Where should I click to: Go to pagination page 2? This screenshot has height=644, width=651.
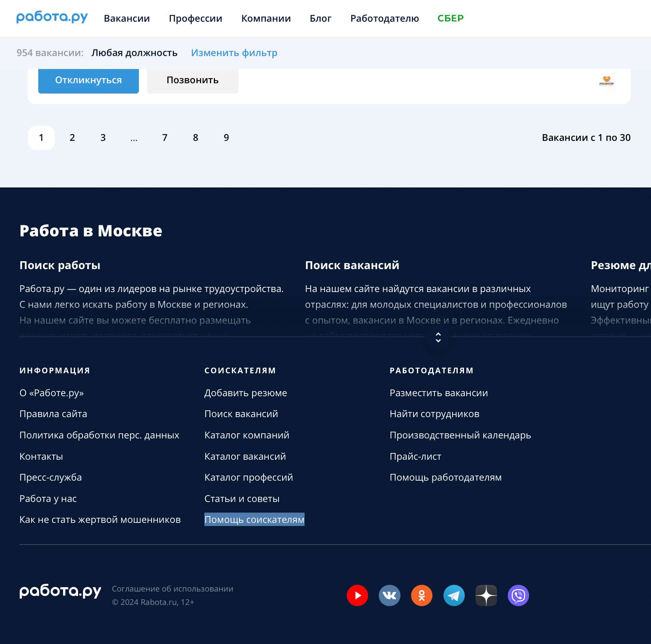[x=72, y=138]
